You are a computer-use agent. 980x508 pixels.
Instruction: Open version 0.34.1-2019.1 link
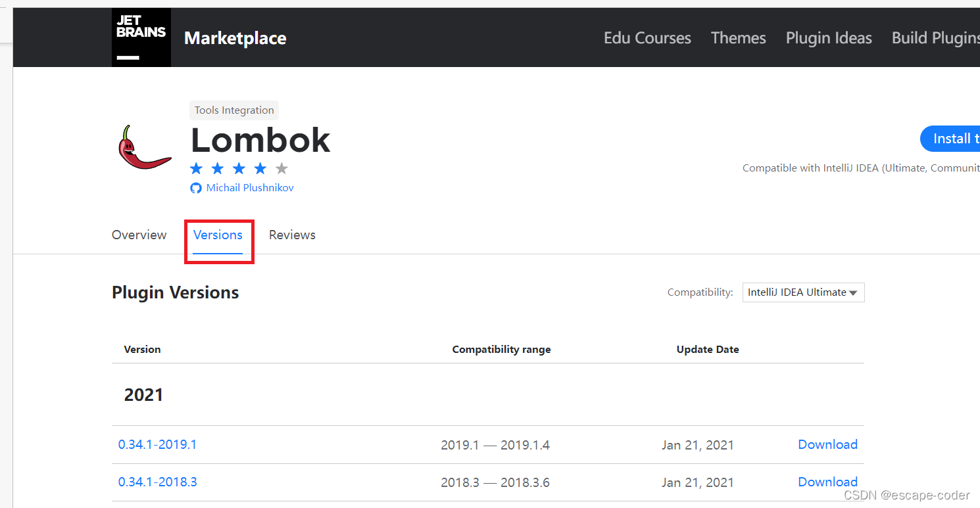(x=157, y=444)
